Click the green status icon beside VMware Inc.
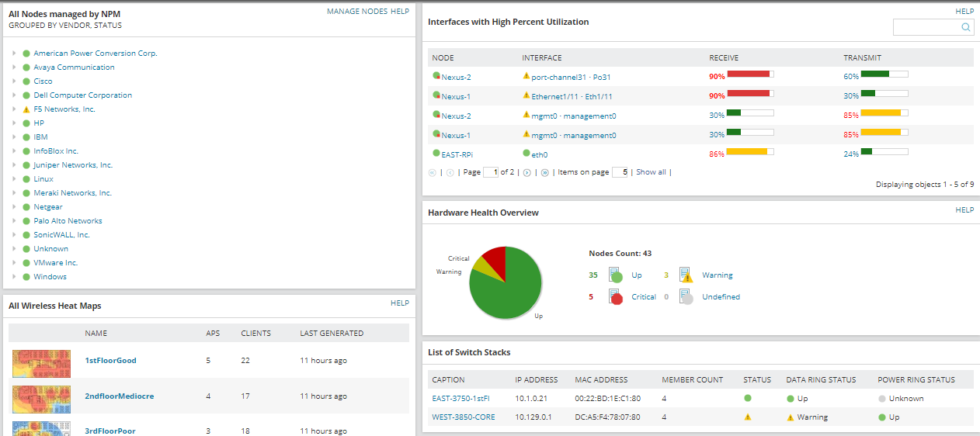 [x=26, y=263]
